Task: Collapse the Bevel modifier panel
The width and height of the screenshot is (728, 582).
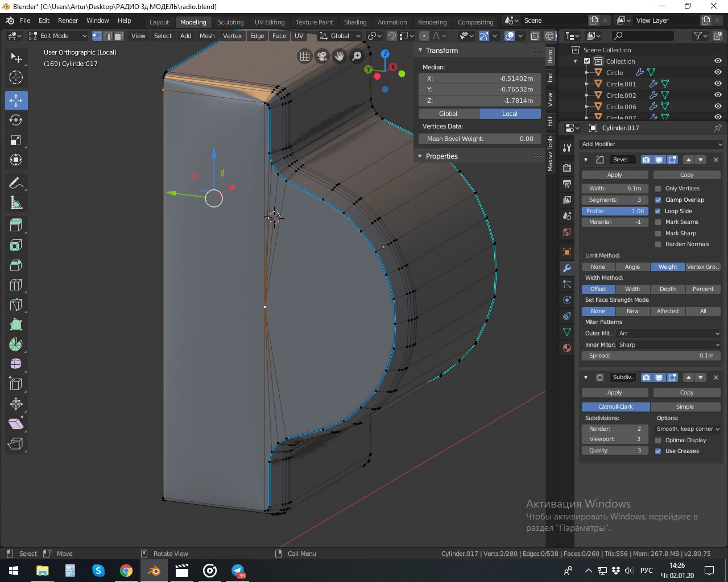Action: pos(586,160)
